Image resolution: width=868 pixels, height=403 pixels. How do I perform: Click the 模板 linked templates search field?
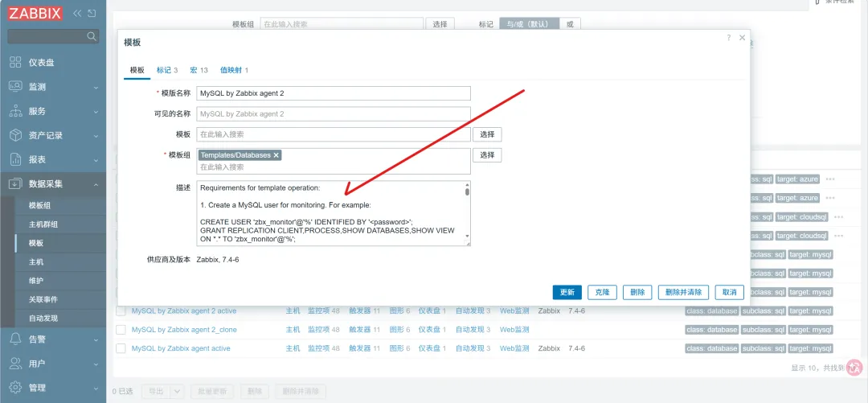pos(334,134)
